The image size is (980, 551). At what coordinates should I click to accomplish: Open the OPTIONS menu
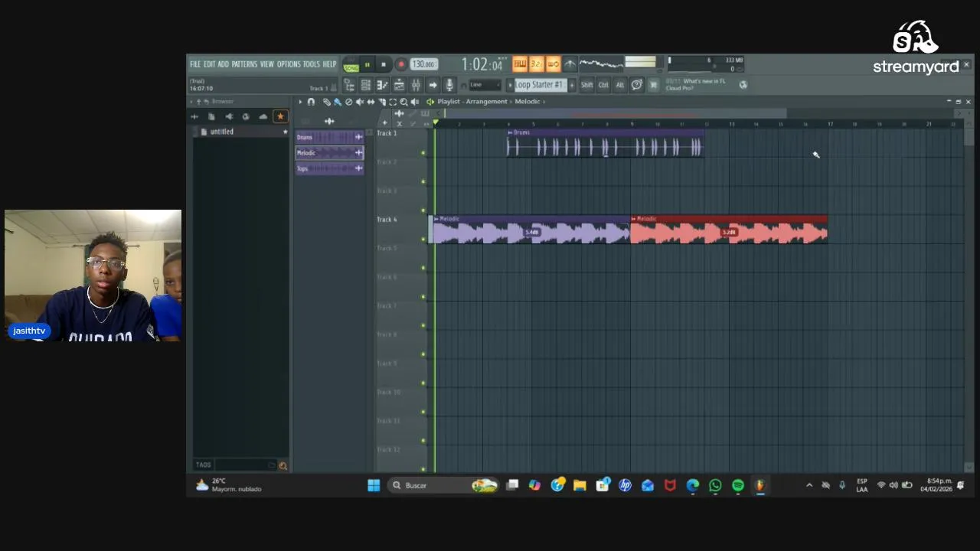pyautogui.click(x=289, y=64)
